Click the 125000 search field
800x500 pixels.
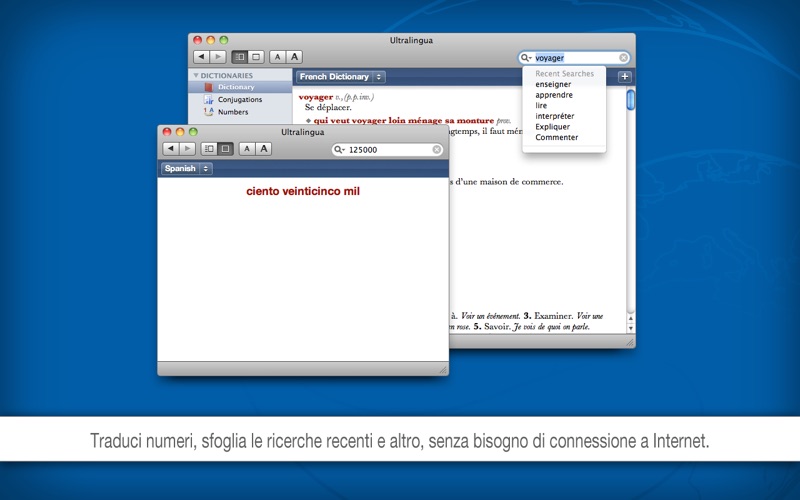[x=389, y=149]
